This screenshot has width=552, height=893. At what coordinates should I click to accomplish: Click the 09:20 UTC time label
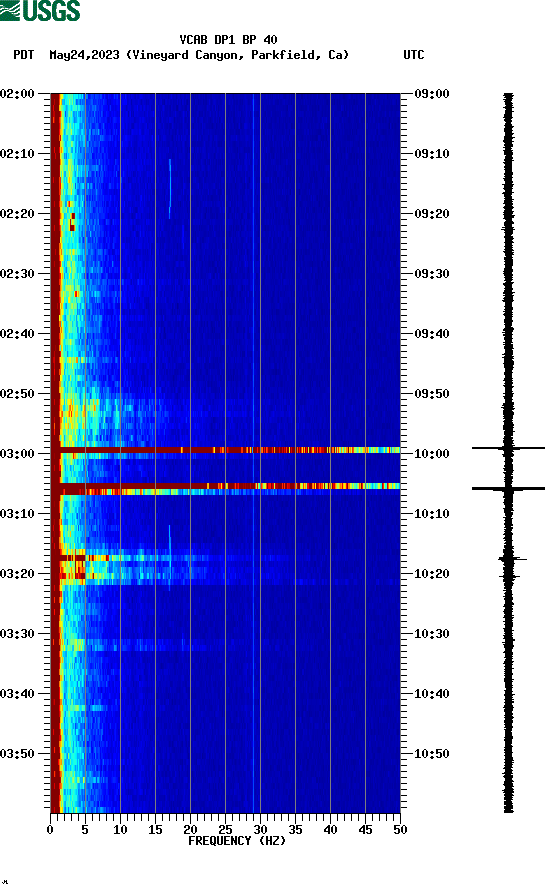pyautogui.click(x=432, y=214)
